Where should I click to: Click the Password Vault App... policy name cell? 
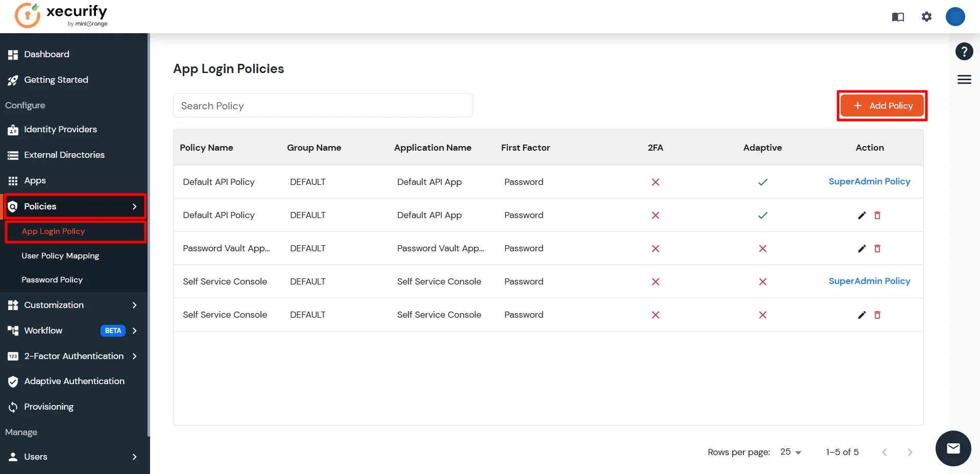point(226,248)
